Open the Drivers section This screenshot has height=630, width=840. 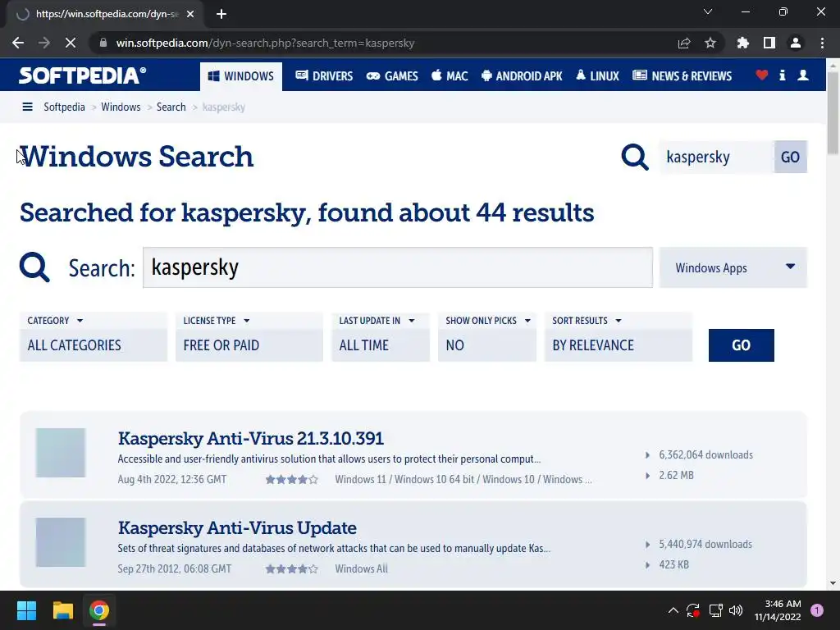[324, 76]
